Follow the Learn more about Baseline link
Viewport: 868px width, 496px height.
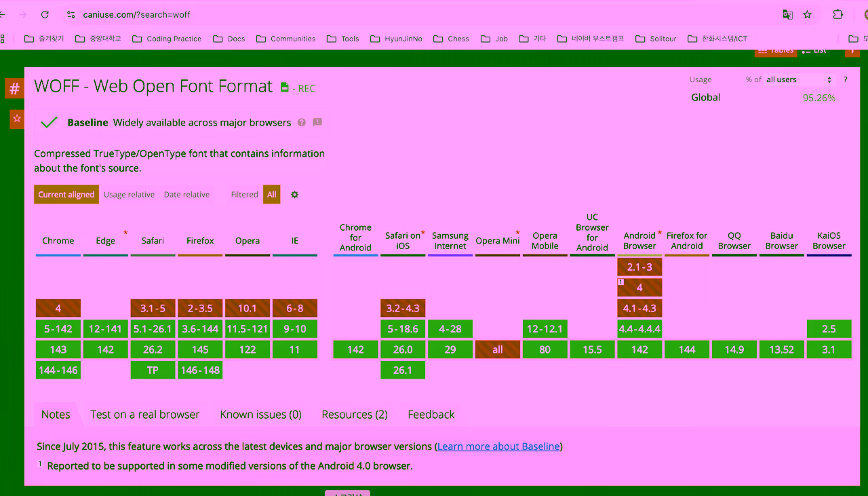coord(498,446)
